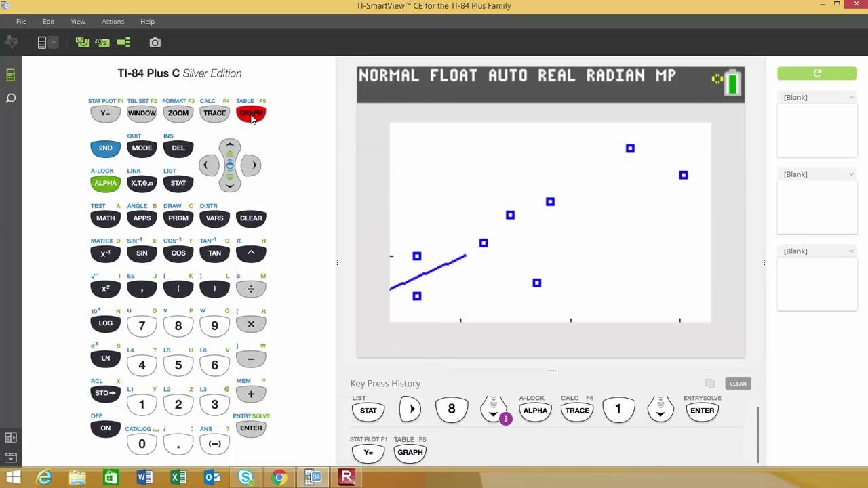This screenshot has height=488, width=868.
Task: Click the X,T,θ,n variable key
Action: tap(142, 183)
